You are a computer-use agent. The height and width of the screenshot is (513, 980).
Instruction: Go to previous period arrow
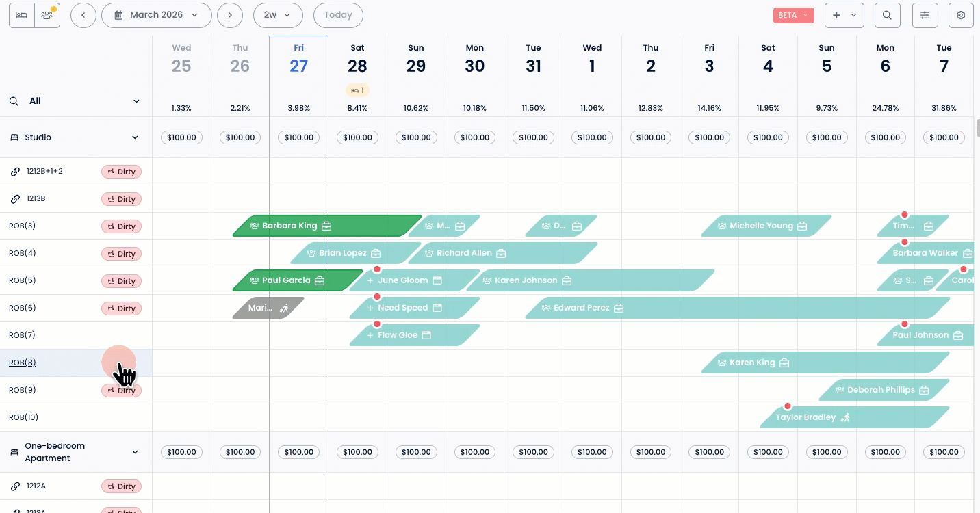[83, 15]
